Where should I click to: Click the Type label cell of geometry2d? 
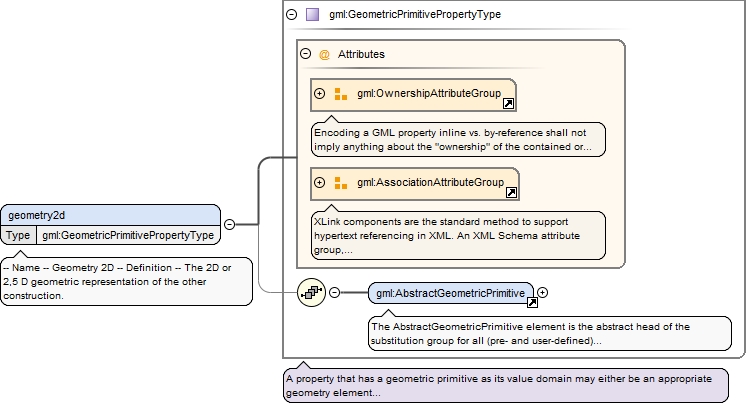click(18, 235)
